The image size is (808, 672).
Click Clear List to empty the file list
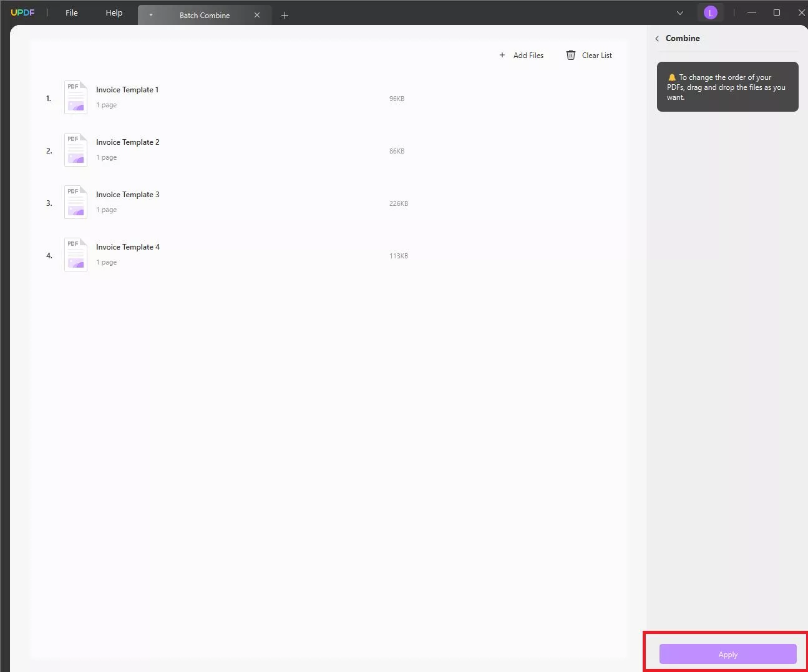[x=596, y=55]
